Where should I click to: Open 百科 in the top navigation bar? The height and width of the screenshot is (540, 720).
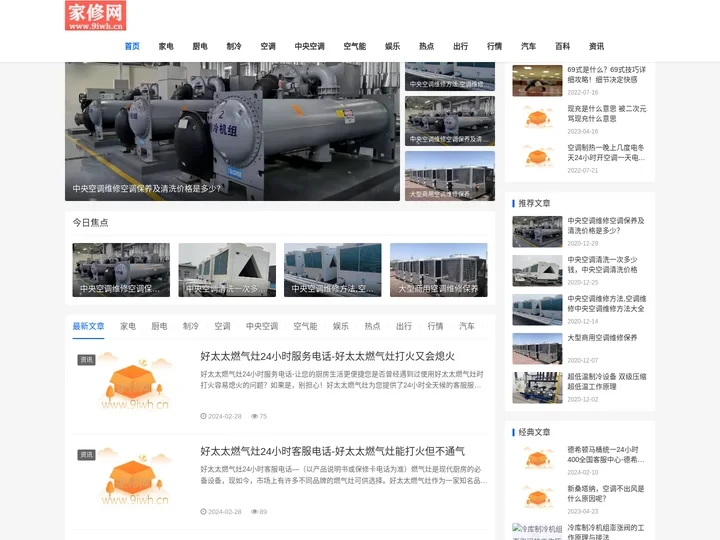pyautogui.click(x=562, y=46)
